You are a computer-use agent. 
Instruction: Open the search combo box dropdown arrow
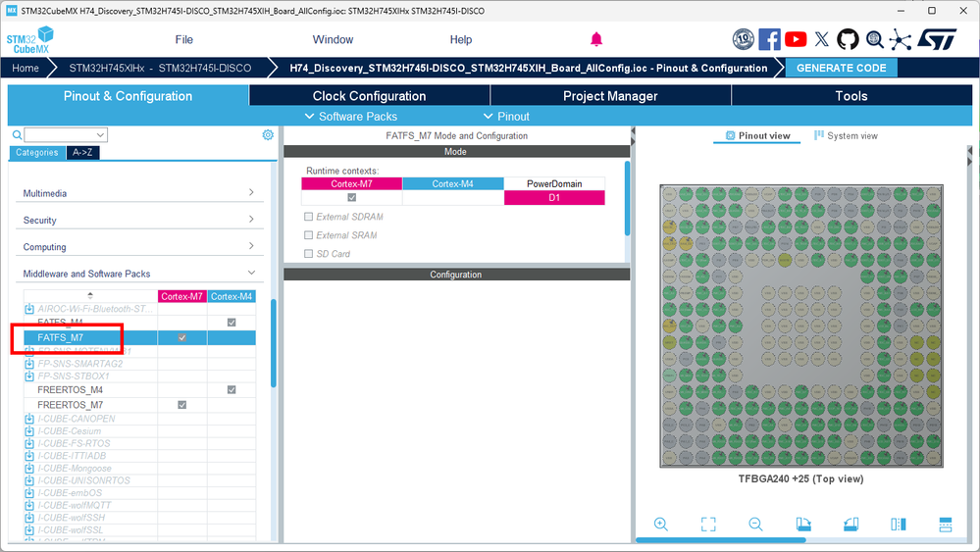pos(100,135)
